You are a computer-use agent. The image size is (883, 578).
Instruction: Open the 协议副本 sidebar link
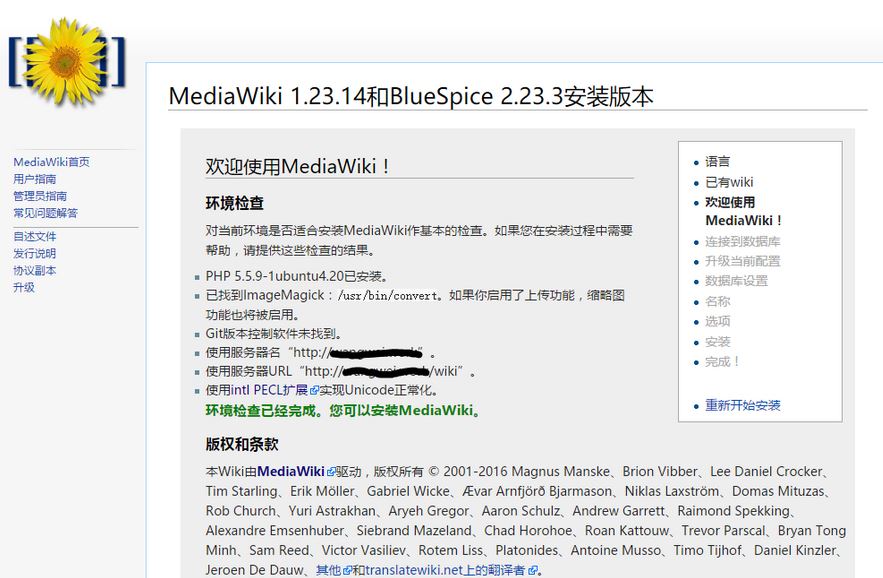(x=34, y=270)
